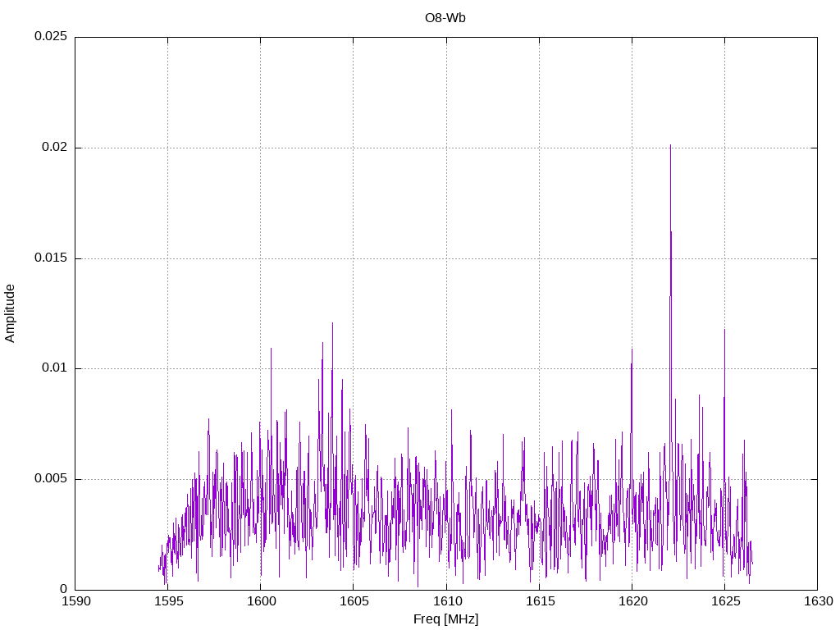Click the Freq [MHz] x-axis label

click(x=445, y=619)
